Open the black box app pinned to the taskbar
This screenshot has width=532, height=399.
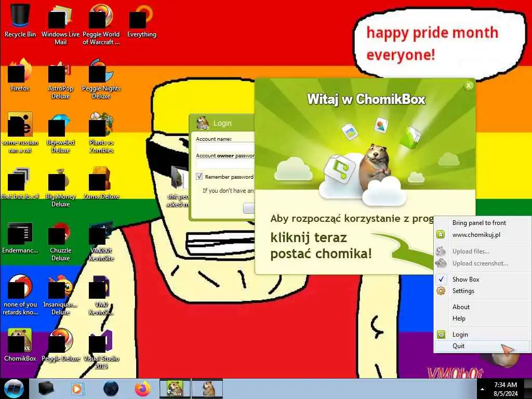[x=46, y=389]
